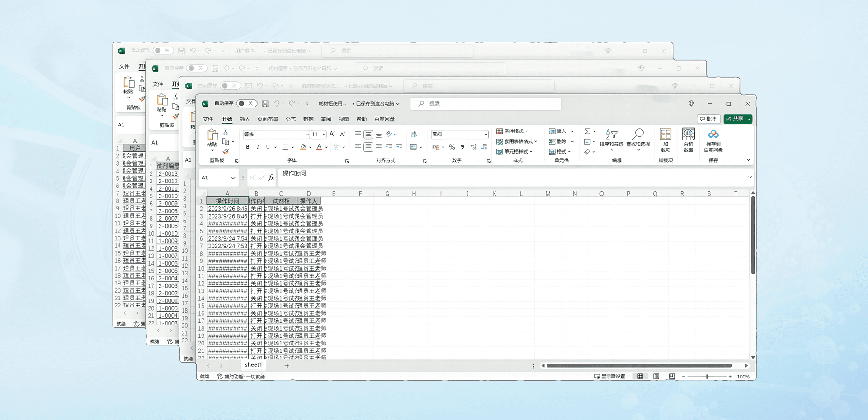868x420 pixels.
Task: Open the 百度网盘 ribbon tab
Action: click(385, 119)
